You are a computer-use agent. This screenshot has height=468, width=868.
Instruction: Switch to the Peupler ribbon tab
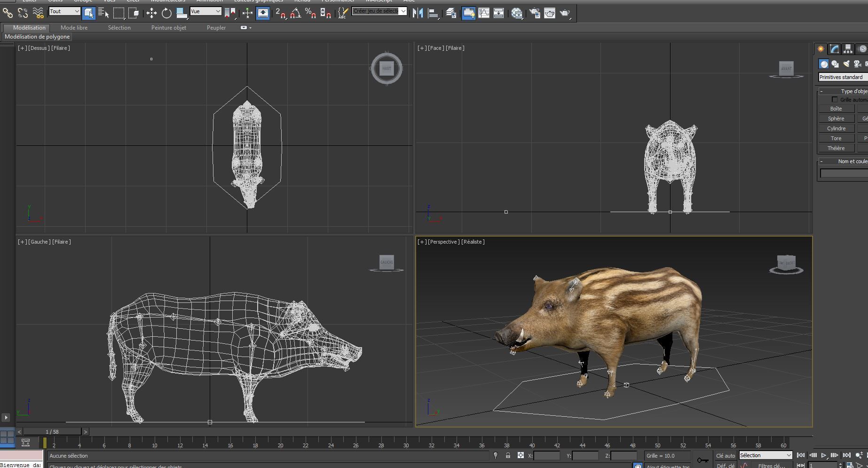(216, 28)
